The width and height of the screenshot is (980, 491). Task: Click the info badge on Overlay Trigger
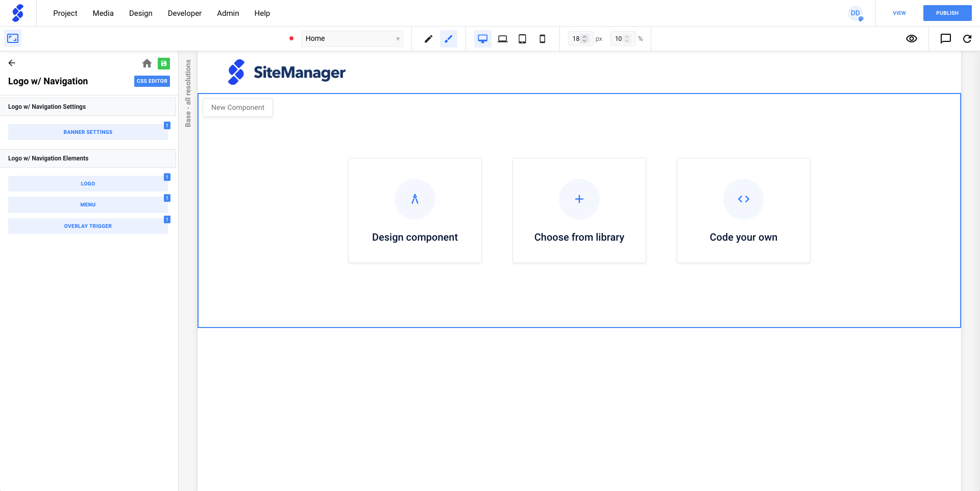coord(167,219)
